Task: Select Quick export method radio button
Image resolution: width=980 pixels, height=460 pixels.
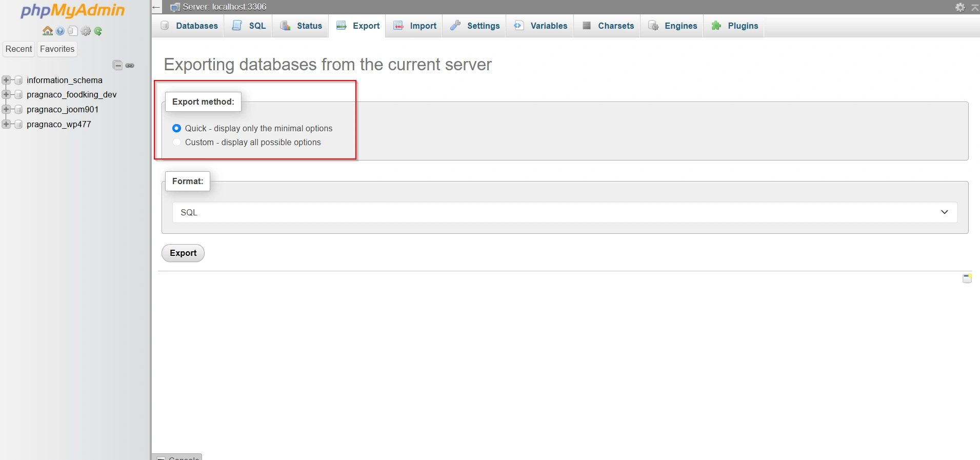Action: 176,128
